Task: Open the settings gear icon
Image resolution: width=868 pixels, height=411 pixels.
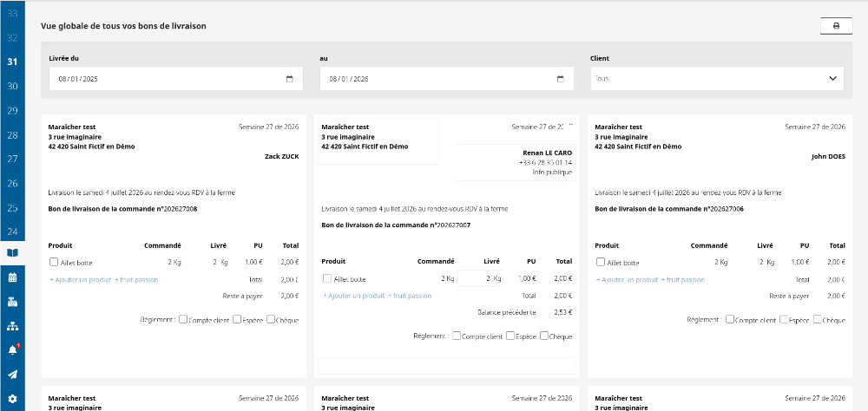Action: click(x=12, y=399)
